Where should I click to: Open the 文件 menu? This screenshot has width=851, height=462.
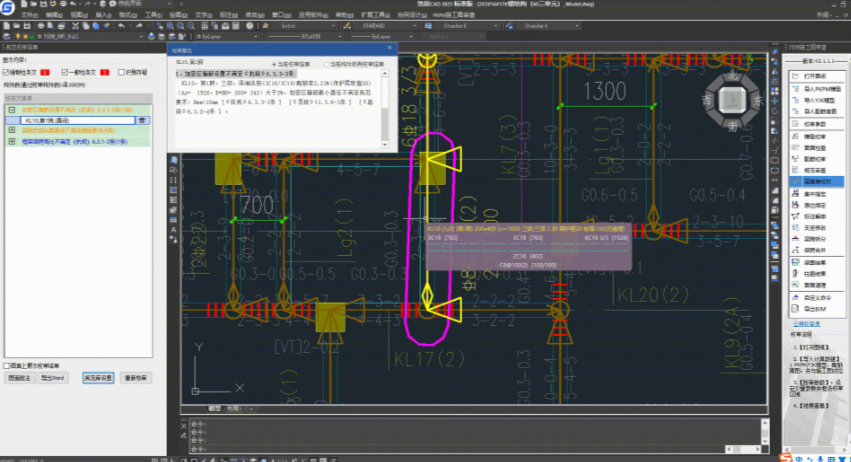pos(29,16)
